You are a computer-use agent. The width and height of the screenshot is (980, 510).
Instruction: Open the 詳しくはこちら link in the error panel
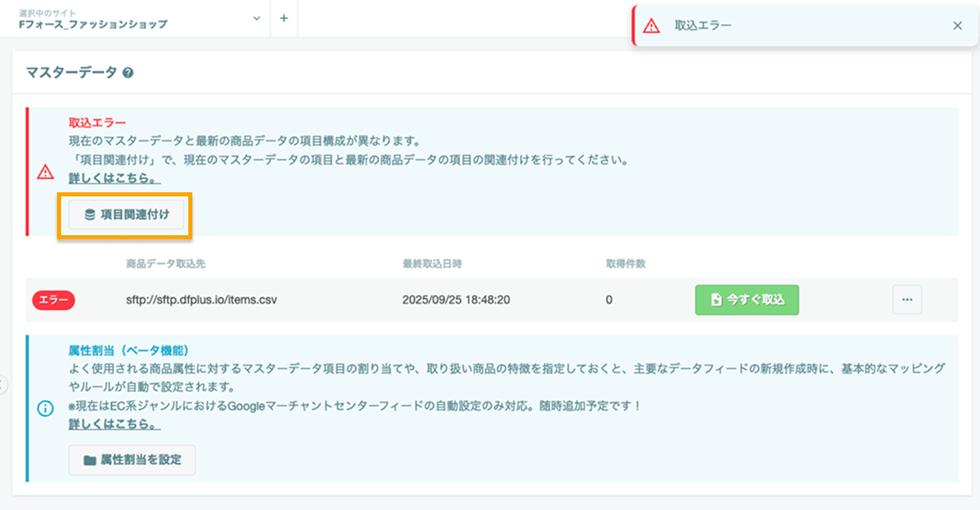click(115, 178)
